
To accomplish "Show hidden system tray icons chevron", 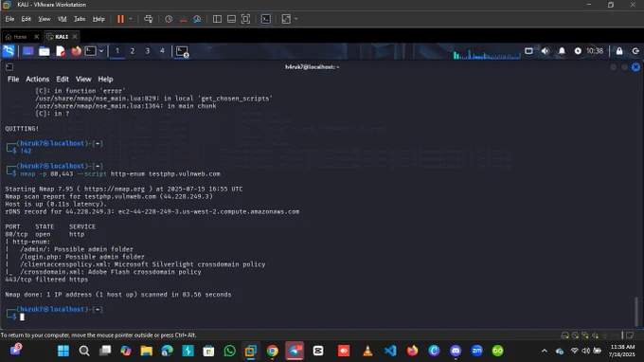I will tap(545, 351).
